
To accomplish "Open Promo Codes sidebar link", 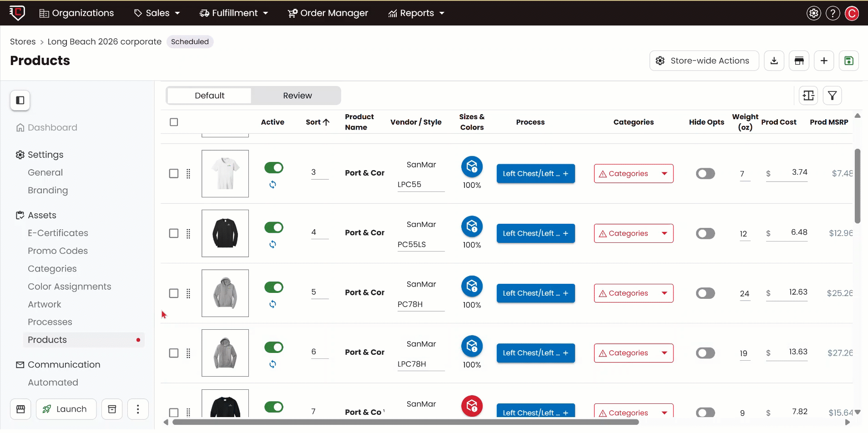I will coord(58,251).
